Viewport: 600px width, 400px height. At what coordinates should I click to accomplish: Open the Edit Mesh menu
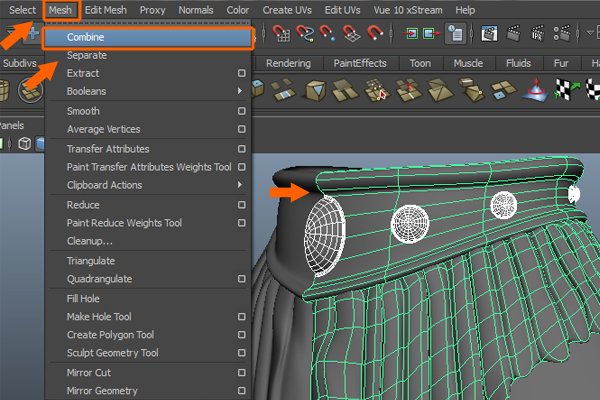click(105, 10)
